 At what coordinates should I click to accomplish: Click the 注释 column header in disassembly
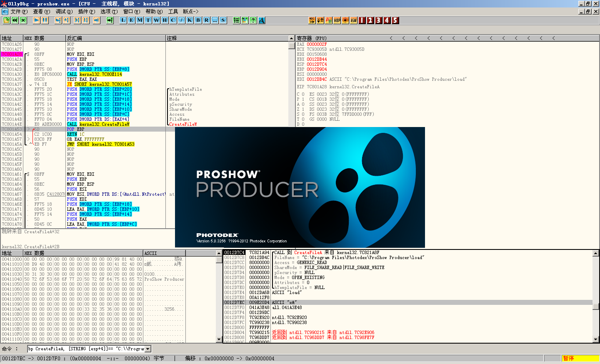click(x=227, y=38)
